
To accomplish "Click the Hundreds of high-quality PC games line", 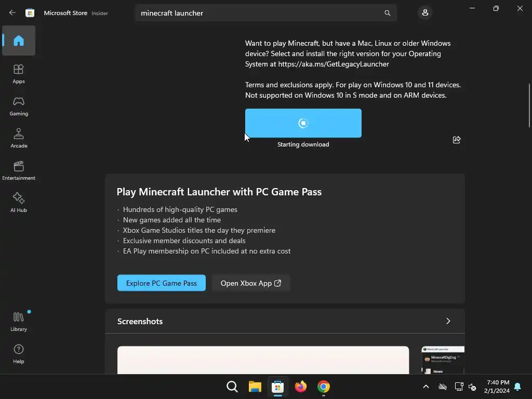I will (x=180, y=210).
